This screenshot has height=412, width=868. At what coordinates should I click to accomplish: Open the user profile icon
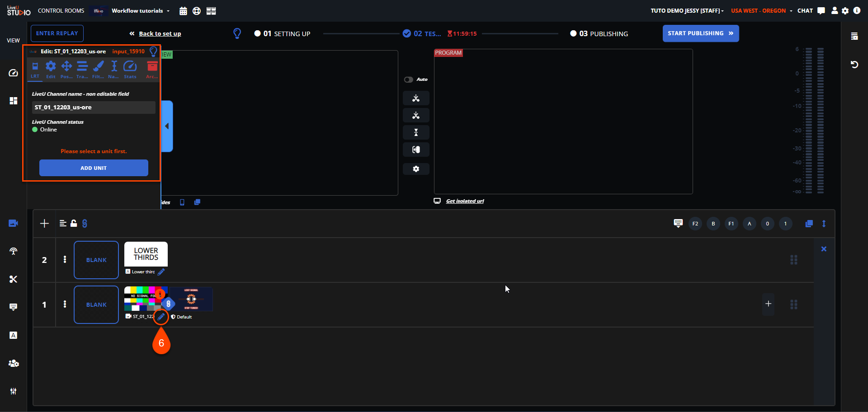(835, 11)
